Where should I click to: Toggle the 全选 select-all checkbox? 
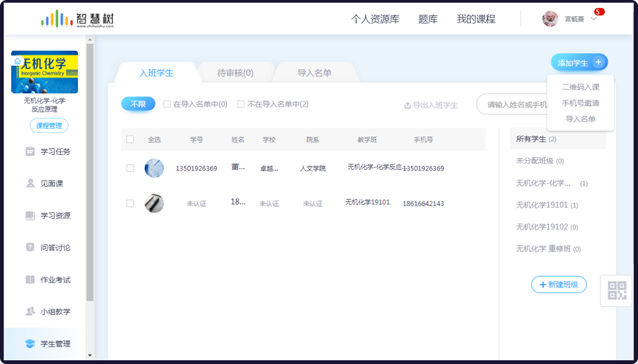130,139
